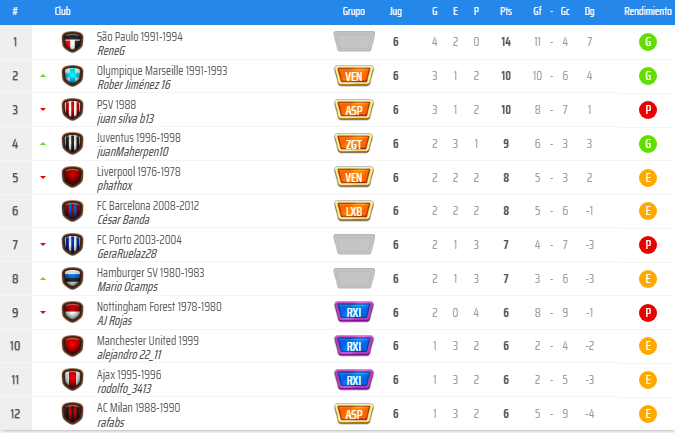675x433 pixels.
Task: Click the Hamburger SV 1980-1983 crest
Action: pos(71,278)
